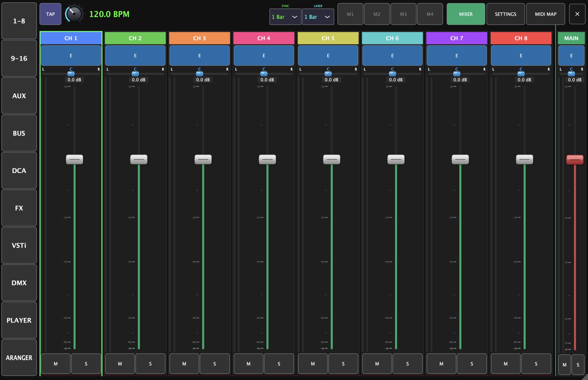Click the CH 5 0.0 dB value
The width and height of the screenshot is (588, 380).
tap(332, 80)
